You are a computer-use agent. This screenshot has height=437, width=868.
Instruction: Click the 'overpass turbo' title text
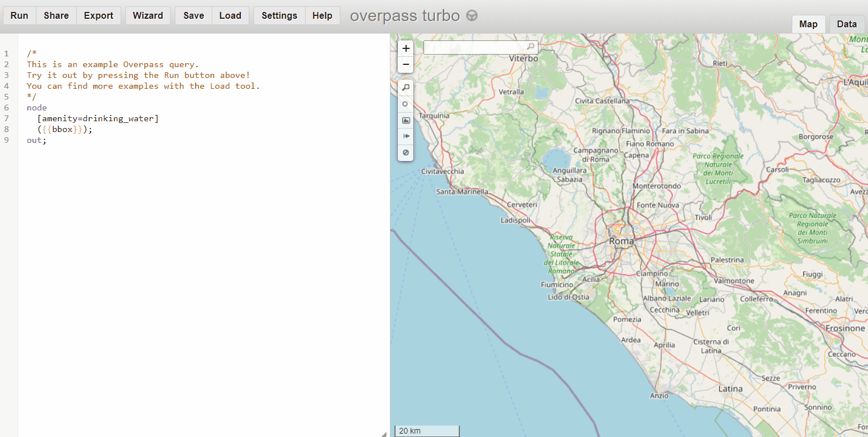coord(405,16)
